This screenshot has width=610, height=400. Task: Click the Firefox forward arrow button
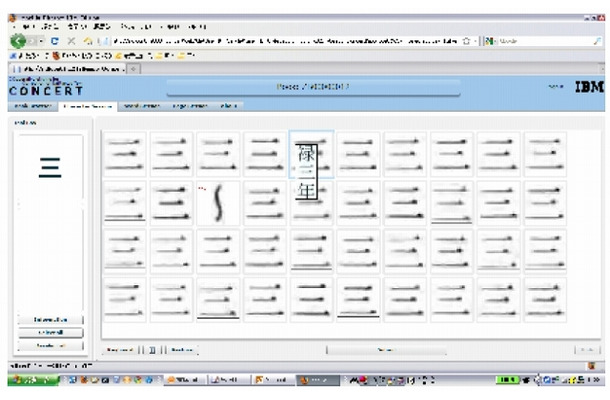(32, 41)
